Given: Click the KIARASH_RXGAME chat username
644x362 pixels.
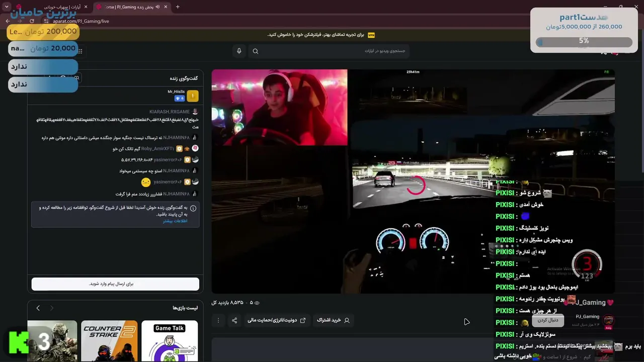Looking at the screenshot, I should coord(170,112).
